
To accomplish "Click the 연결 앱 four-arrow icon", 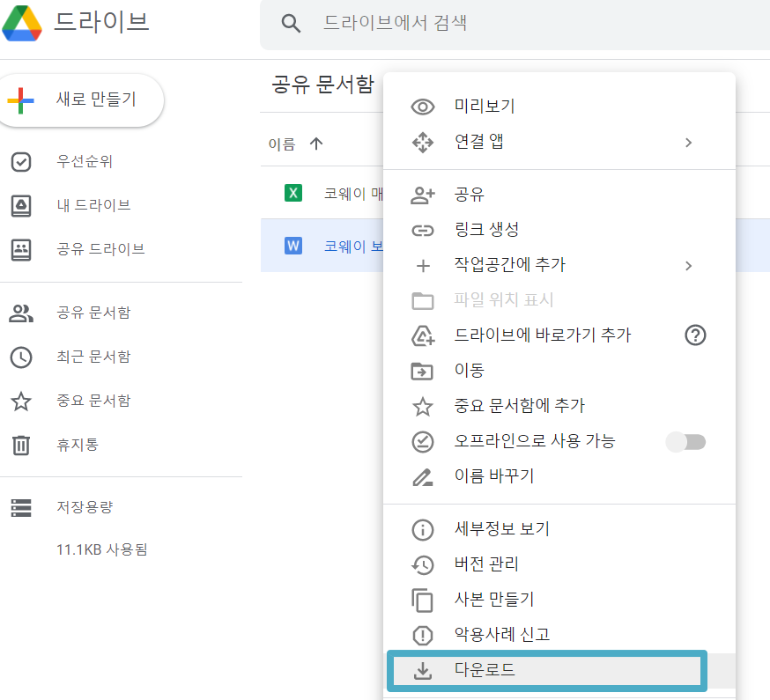I will [x=423, y=143].
